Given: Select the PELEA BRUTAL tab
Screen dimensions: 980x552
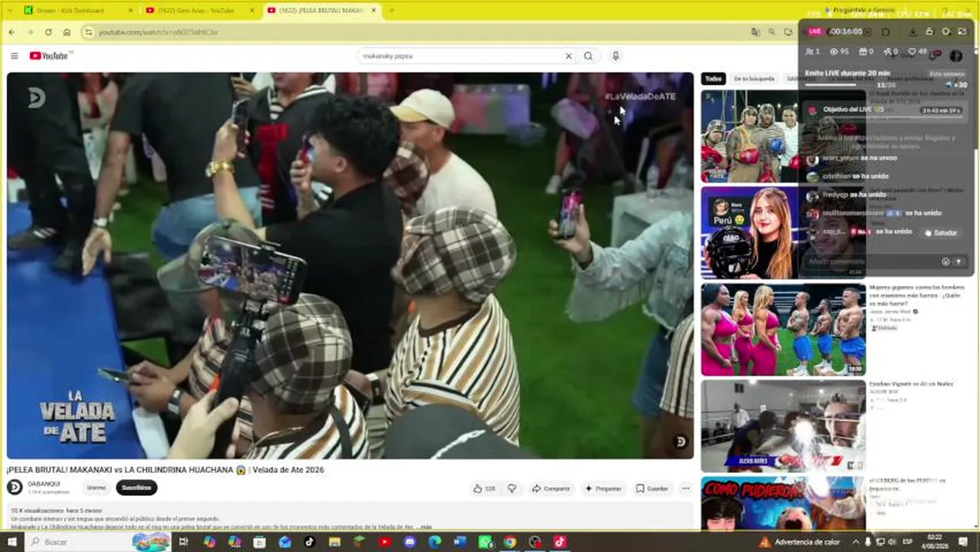Looking at the screenshot, I should (322, 10).
